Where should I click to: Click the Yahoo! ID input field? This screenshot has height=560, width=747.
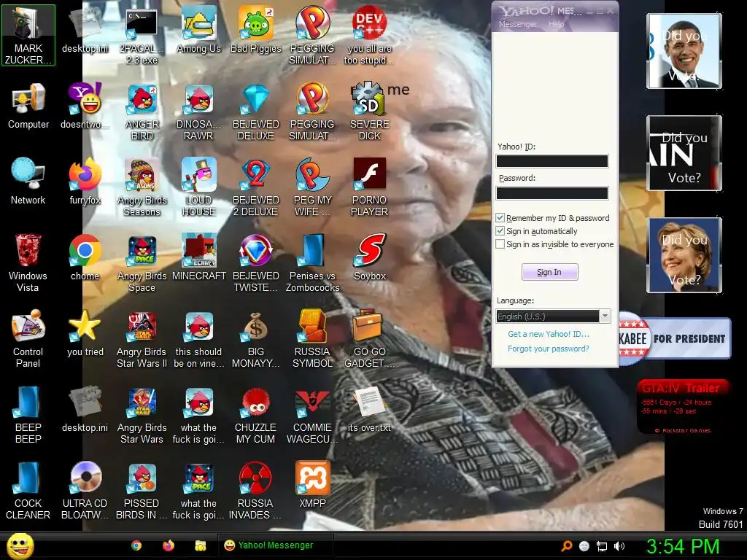552,161
